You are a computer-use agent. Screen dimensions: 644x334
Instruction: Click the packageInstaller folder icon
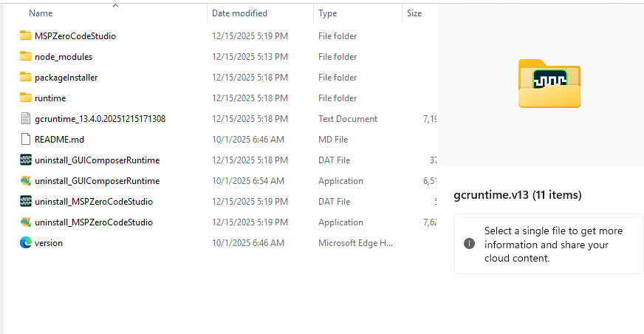click(x=26, y=77)
